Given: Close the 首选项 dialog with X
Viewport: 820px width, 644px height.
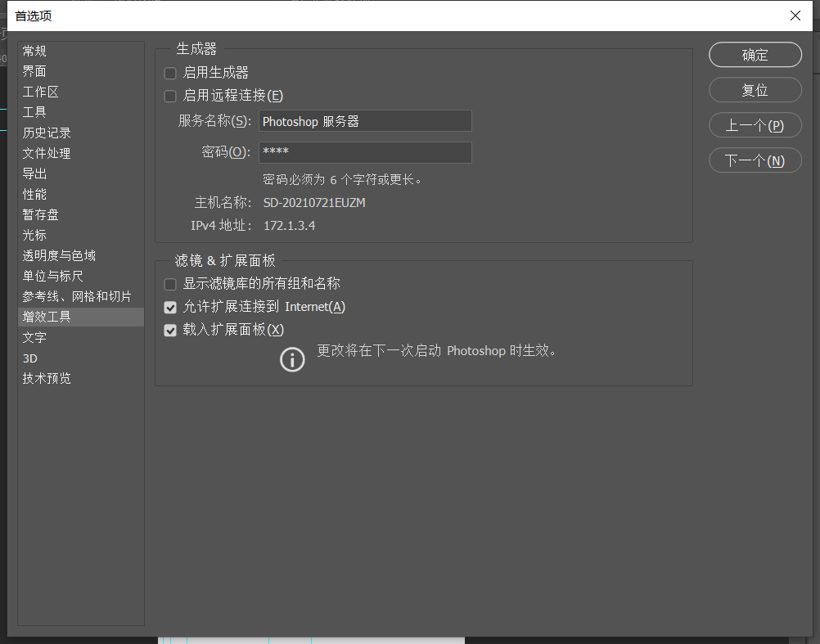Looking at the screenshot, I should [x=795, y=16].
